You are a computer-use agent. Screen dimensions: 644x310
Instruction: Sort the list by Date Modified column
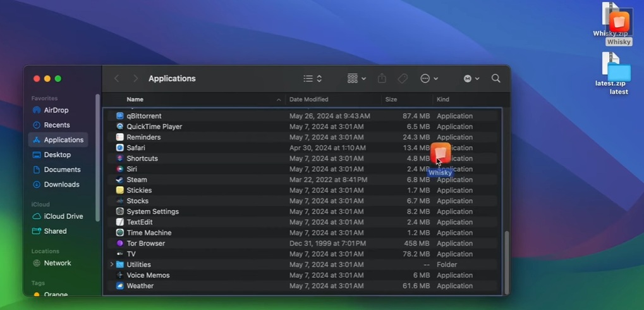coord(308,99)
